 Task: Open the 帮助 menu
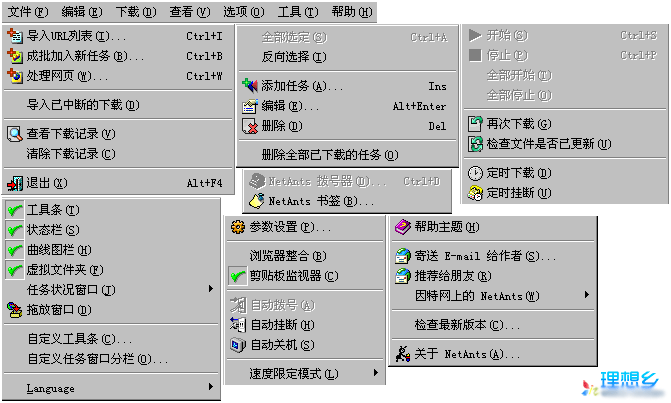coord(352,12)
